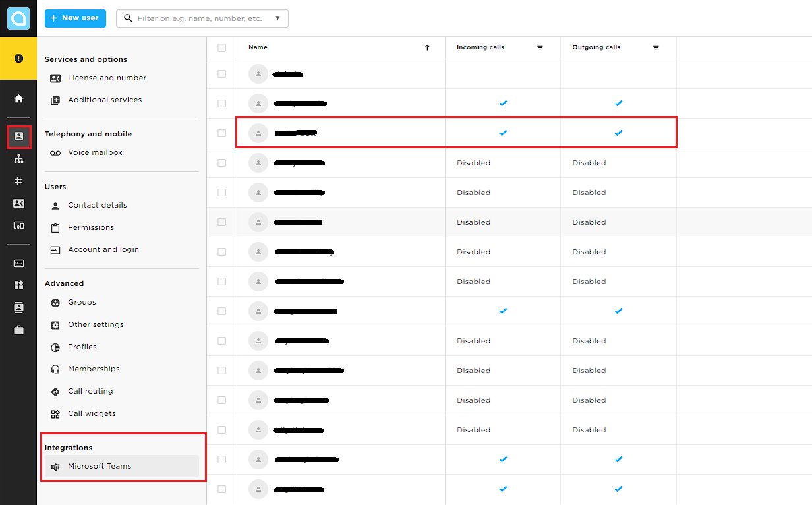Go to the Home icon in sidebar
The height and width of the screenshot is (505, 812).
(18, 98)
